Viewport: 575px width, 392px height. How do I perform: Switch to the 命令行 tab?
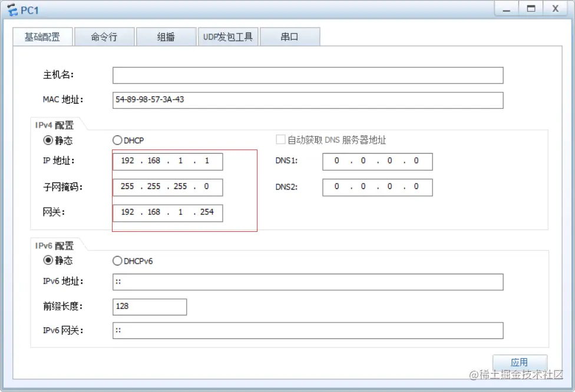(x=104, y=36)
